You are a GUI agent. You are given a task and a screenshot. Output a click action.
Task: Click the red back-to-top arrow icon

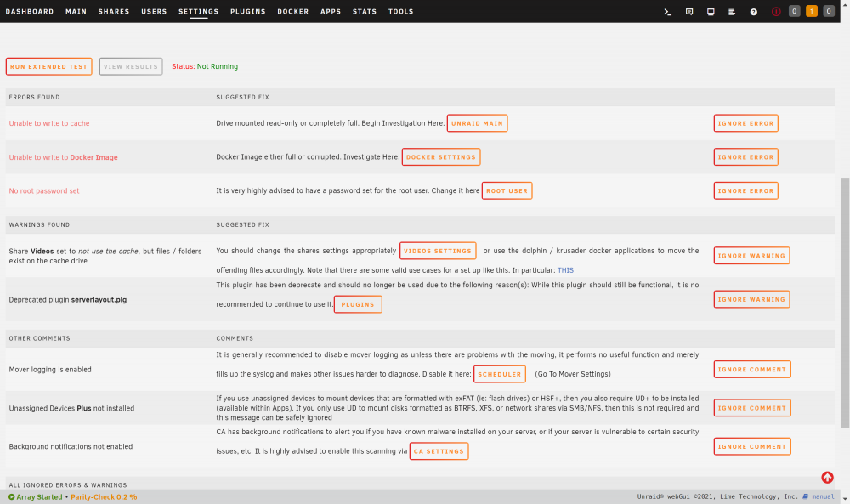pos(827,478)
